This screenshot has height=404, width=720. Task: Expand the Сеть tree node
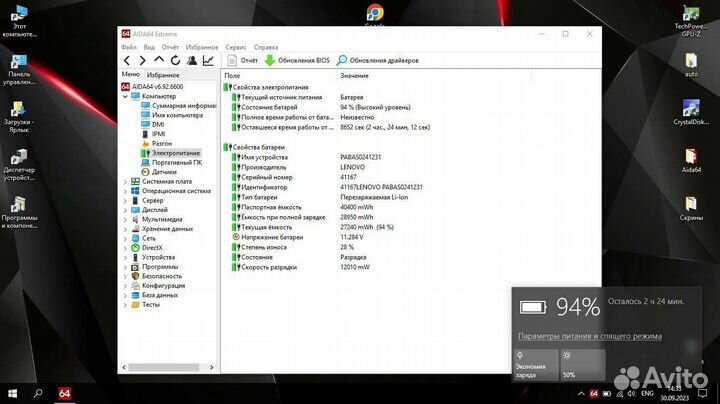125,238
